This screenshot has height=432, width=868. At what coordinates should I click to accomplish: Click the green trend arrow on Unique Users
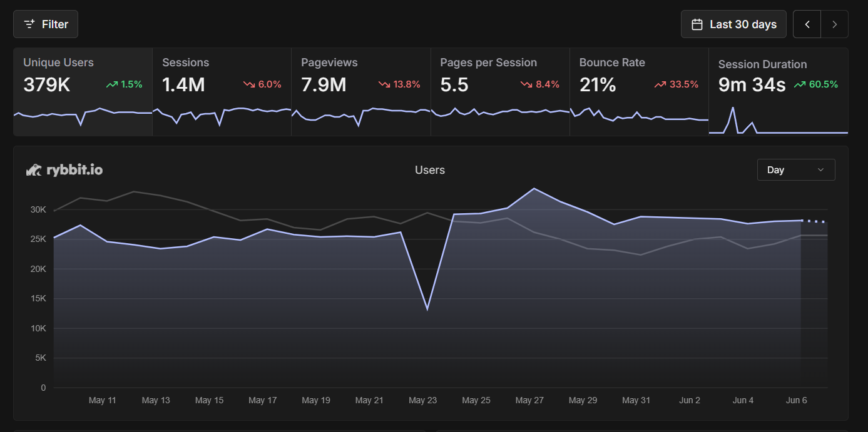112,84
